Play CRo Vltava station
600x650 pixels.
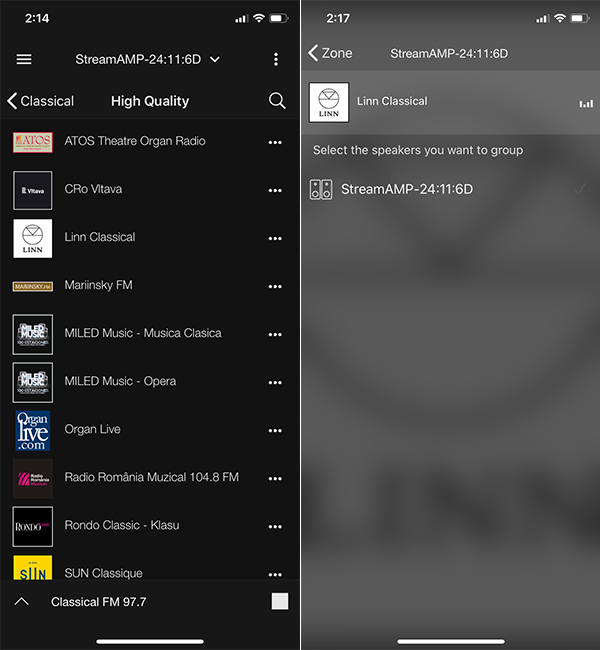[x=93, y=189]
